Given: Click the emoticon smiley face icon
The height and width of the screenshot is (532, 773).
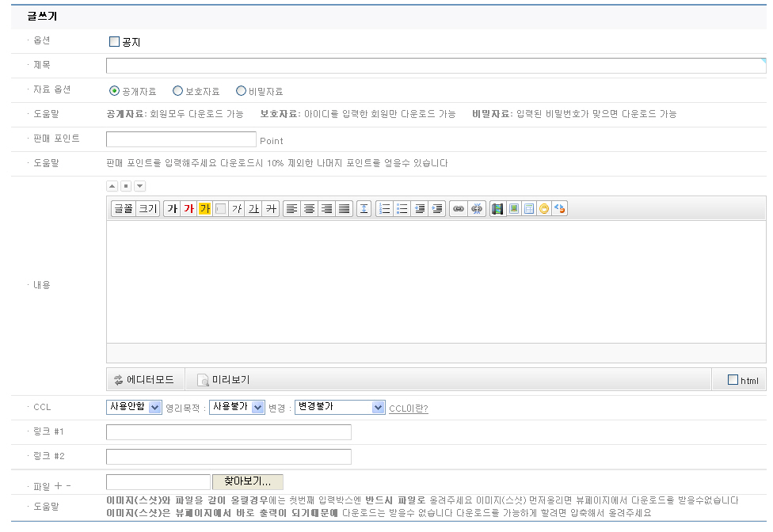Looking at the screenshot, I should (x=544, y=209).
